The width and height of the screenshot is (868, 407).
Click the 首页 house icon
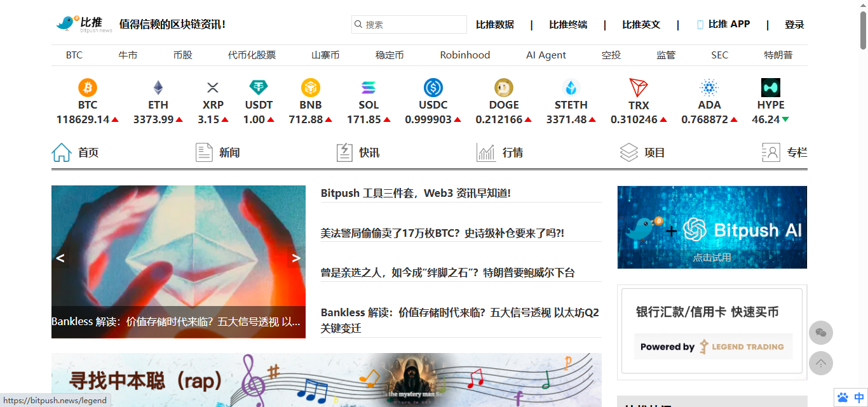[x=62, y=152]
